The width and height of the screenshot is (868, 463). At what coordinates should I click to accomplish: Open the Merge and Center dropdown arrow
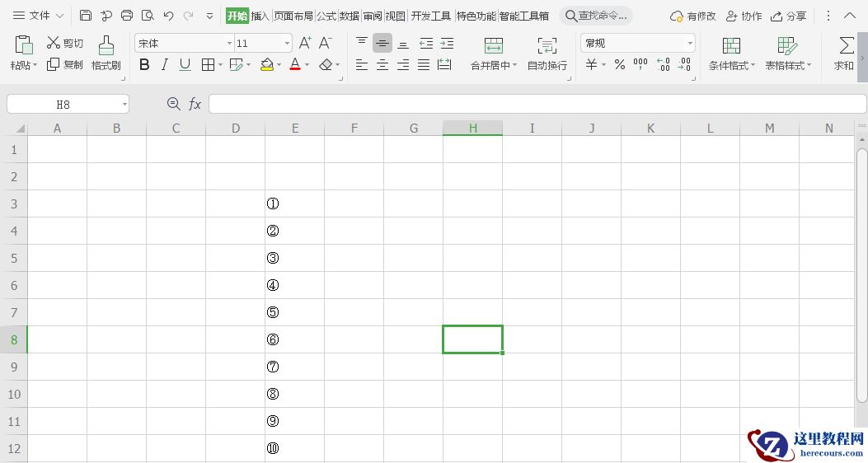click(514, 65)
